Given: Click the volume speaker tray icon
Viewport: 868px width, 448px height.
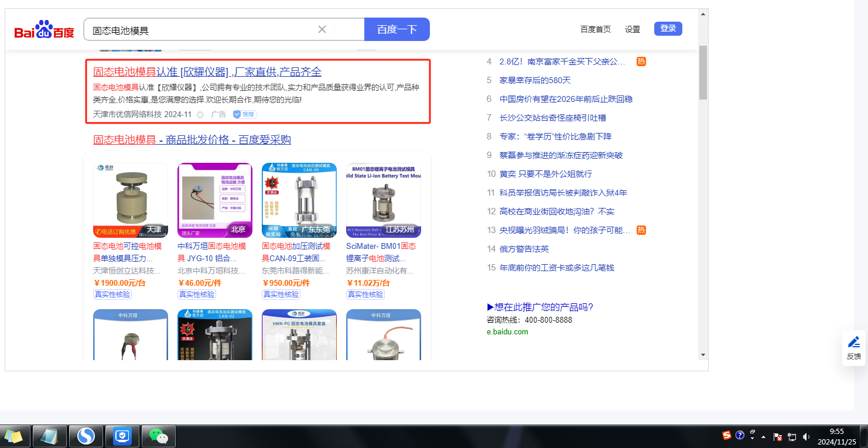Looking at the screenshot, I should pyautogui.click(x=806, y=437).
